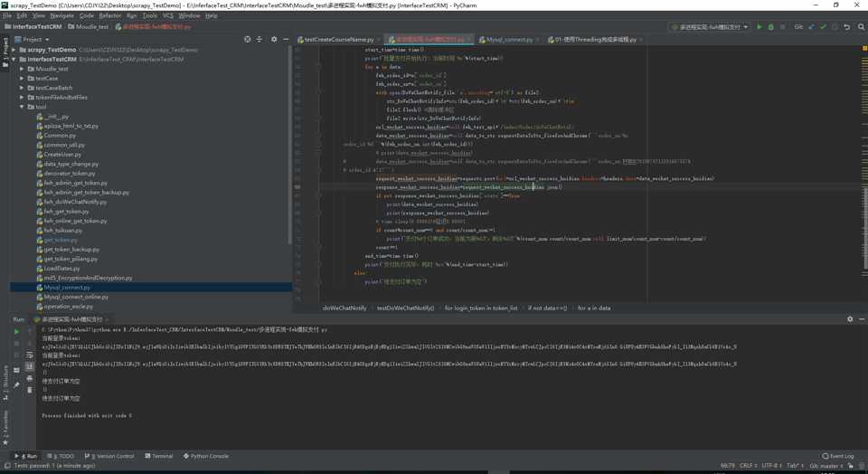Expand the tokenFileAndtxtFiles folder
The height and width of the screenshot is (474, 868).
tap(22, 97)
